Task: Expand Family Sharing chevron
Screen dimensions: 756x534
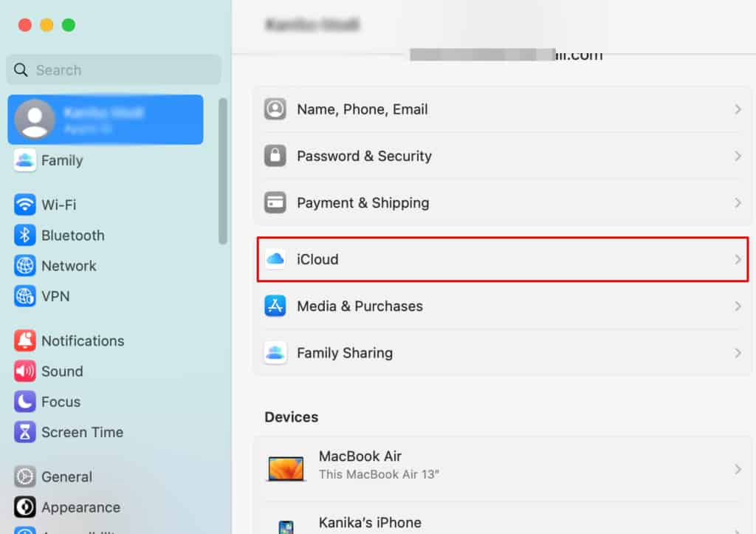Action: pos(738,353)
